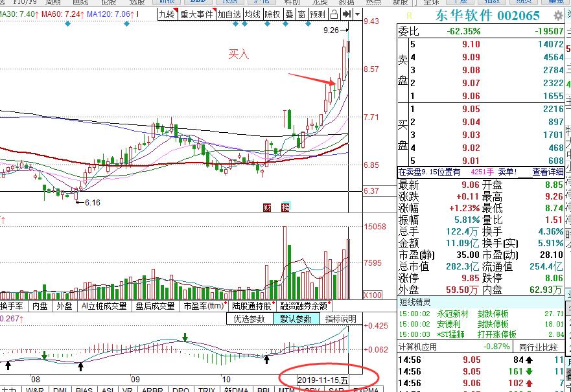571x392 pixels.
Task: Click the 9.26 high price label
Action: (331, 30)
